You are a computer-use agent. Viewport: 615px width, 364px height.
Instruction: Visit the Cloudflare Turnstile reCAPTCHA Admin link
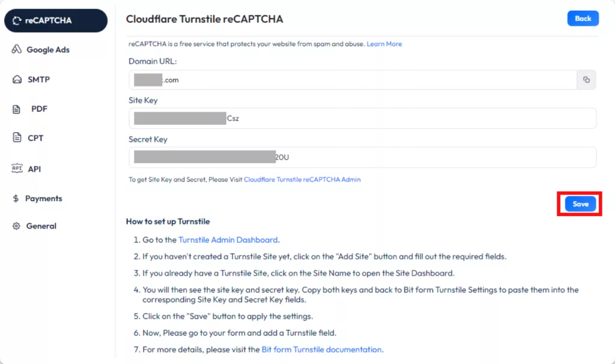point(302,179)
